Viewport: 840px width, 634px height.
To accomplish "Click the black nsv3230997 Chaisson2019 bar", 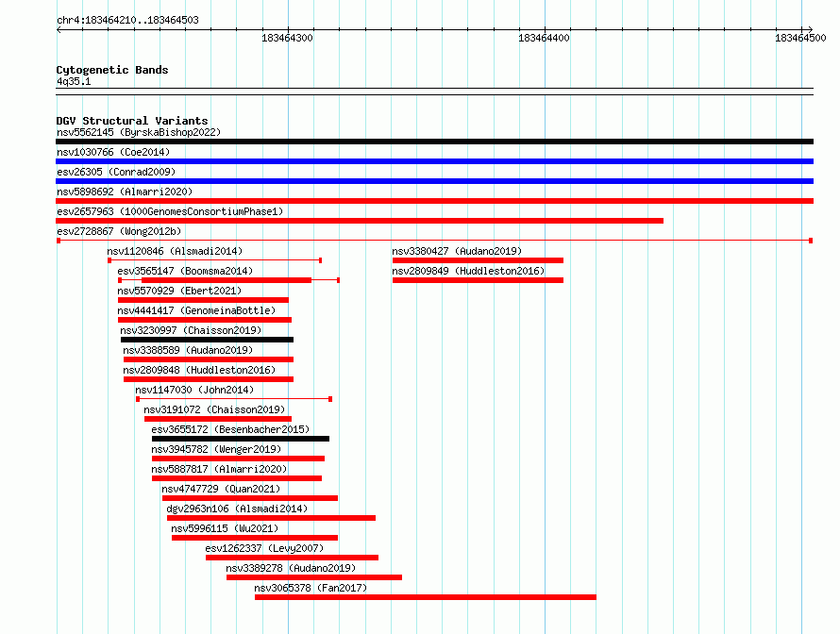I will (x=208, y=340).
